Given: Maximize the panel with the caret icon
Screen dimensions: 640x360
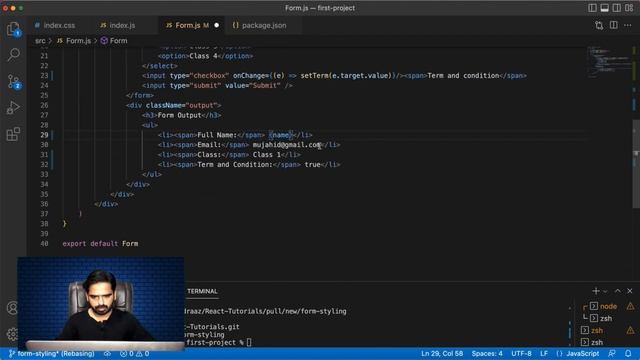Looking at the screenshot, I should (618, 291).
